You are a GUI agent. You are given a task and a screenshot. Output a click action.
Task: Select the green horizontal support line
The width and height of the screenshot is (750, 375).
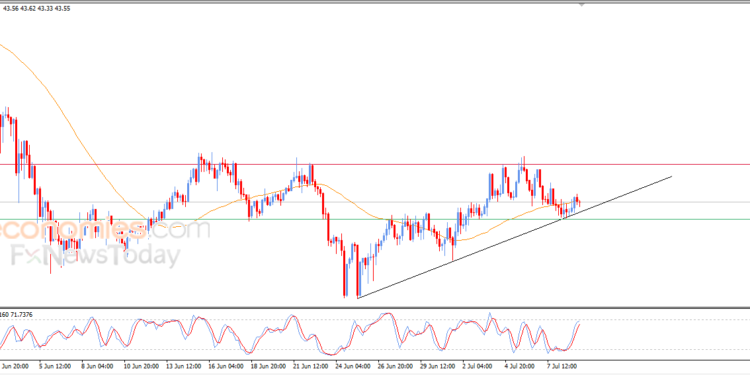375,220
